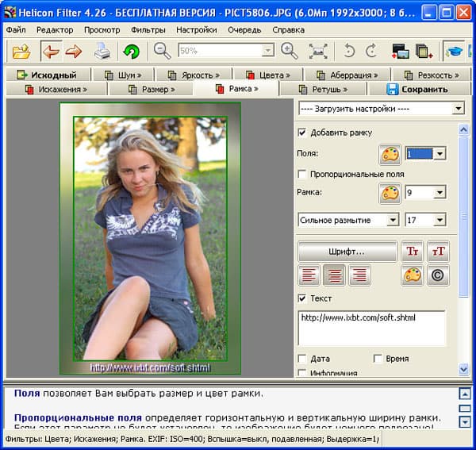The image size is (476, 450).
Task: Click the Сохранить button
Action: point(418,89)
